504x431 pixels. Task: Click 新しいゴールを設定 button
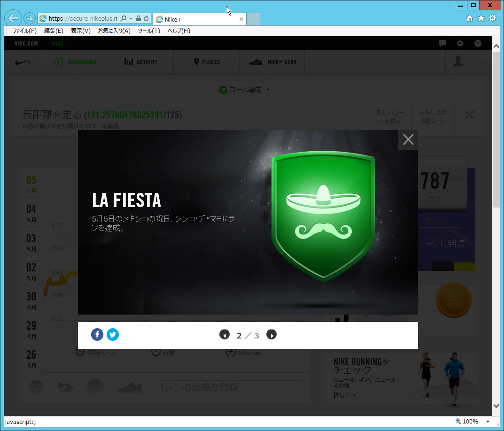(x=390, y=116)
